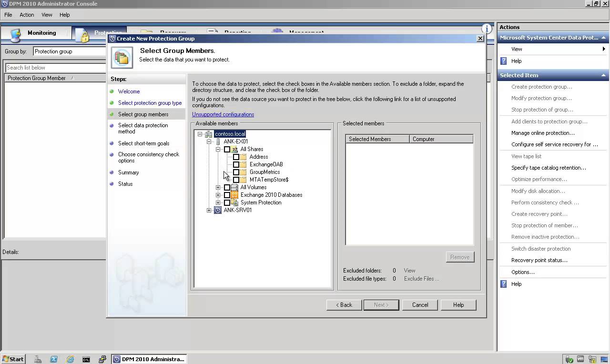Click the ANK-EX01 server icon

coord(218,142)
